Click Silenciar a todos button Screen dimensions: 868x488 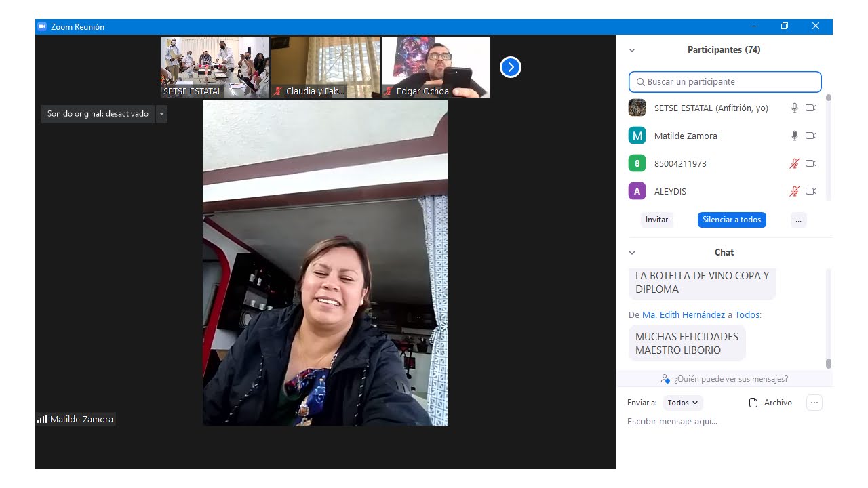[x=732, y=220]
